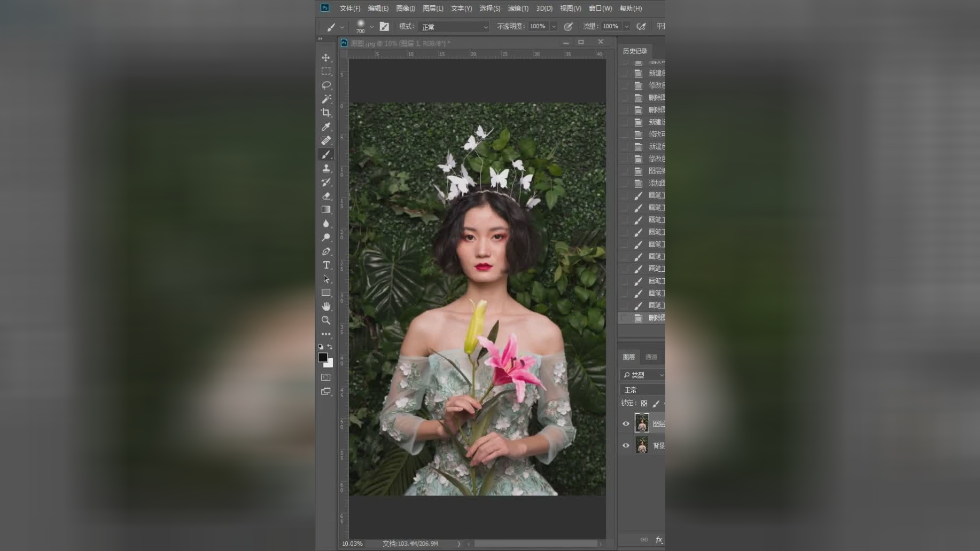Click the link layers icon
The height and width of the screenshot is (551, 980).
coord(644,540)
